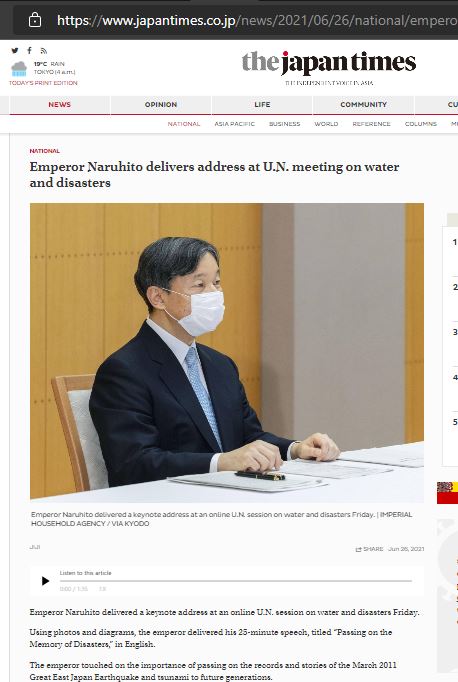Play the Listen to this article audio
Screen dimensions: 458x682
point(45,581)
